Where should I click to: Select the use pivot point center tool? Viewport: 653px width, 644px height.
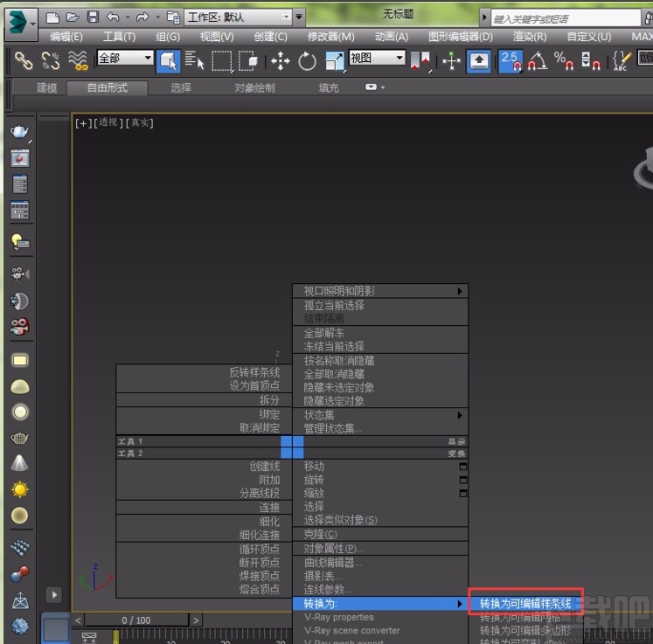[420, 61]
